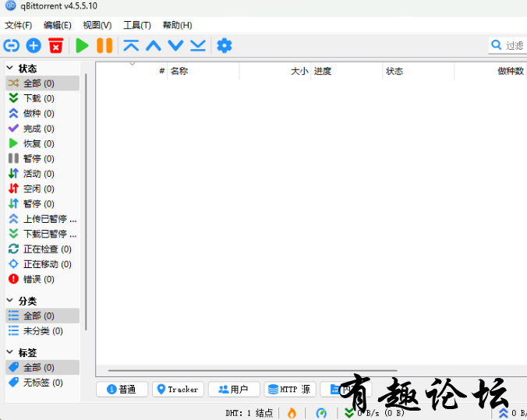527x420 pixels.
Task: Click the DHT: 1 结点 status text
Action: 249,413
